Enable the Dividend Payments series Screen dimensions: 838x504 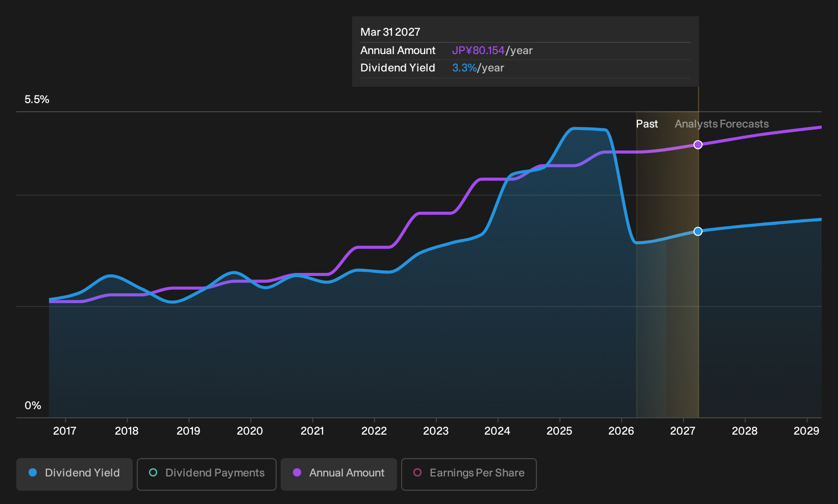point(207,474)
